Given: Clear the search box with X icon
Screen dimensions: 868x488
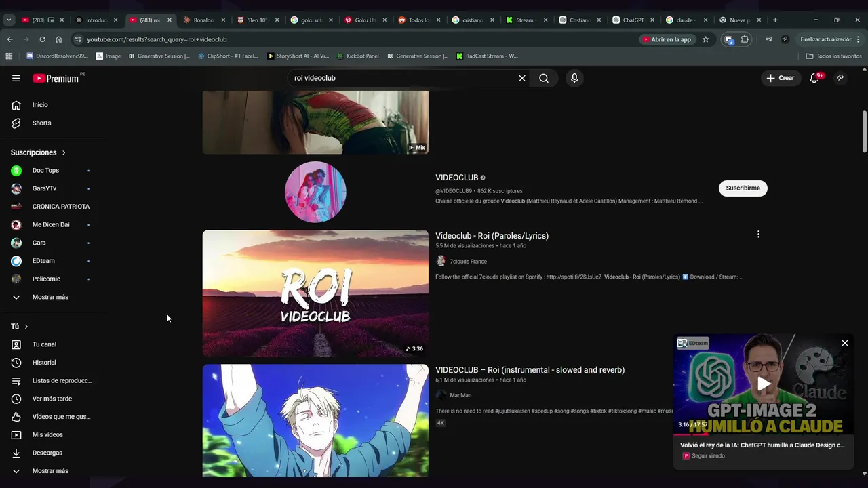Looking at the screenshot, I should pyautogui.click(x=522, y=78).
